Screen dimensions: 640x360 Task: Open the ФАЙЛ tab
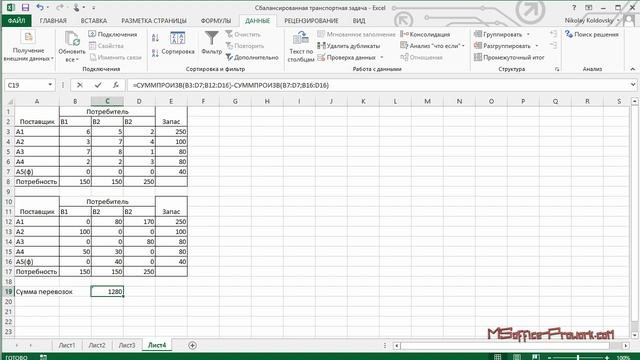tap(16, 20)
